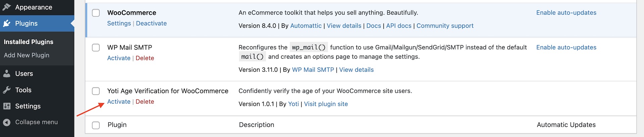Image resolution: width=644 pixels, height=137 pixels.
Task: Open the WP Mail SMTP author link
Action: pyautogui.click(x=313, y=70)
